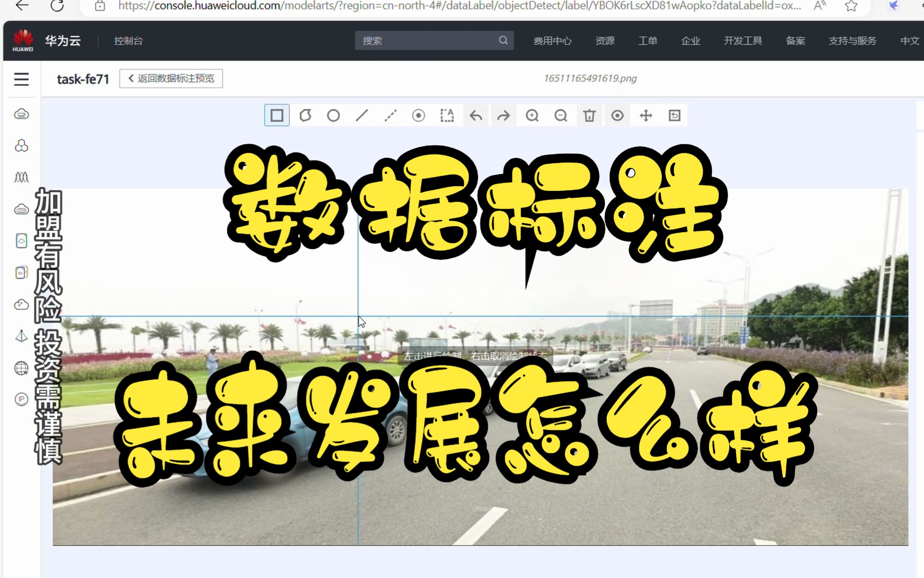Viewport: 924px width, 578px height.
Task: Activate the move/pan tool
Action: tap(646, 116)
